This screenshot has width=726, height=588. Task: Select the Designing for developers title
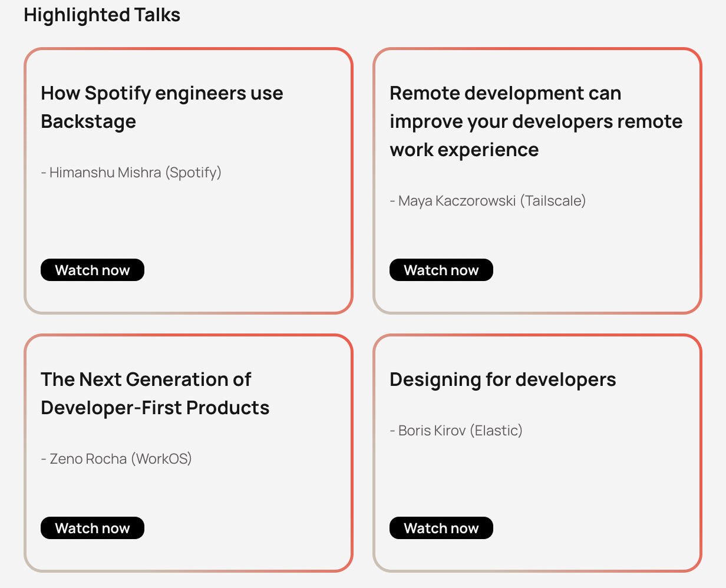click(x=503, y=379)
